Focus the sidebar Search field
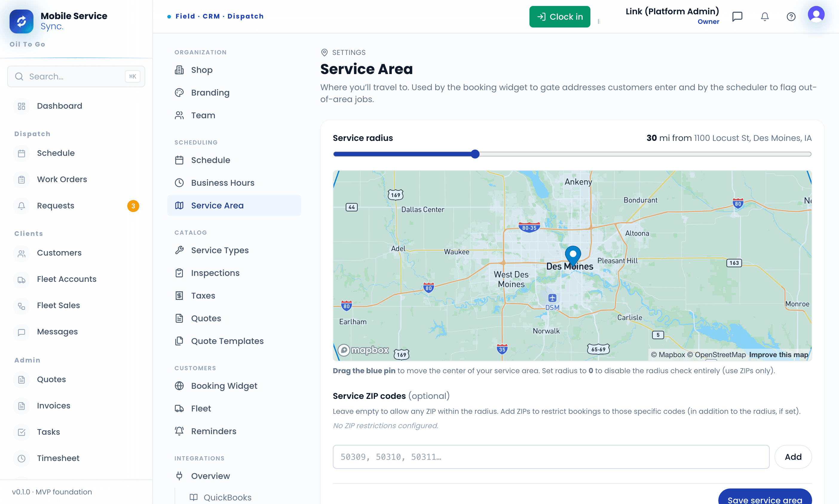 pos(76,76)
